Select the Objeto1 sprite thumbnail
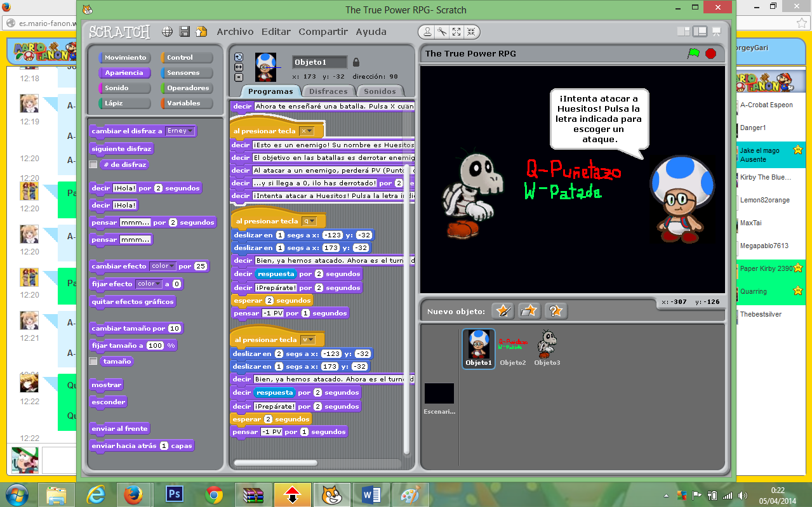Image resolution: width=812 pixels, height=507 pixels. pos(479,348)
